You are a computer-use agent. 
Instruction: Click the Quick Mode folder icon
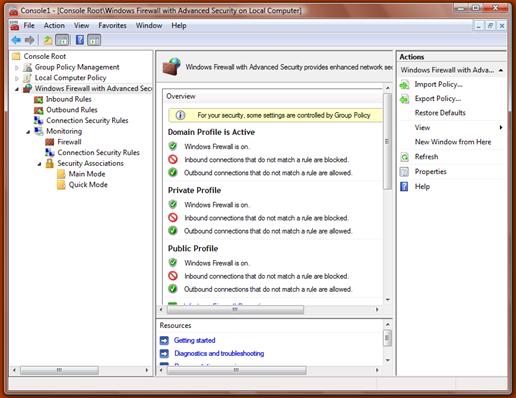(x=61, y=185)
